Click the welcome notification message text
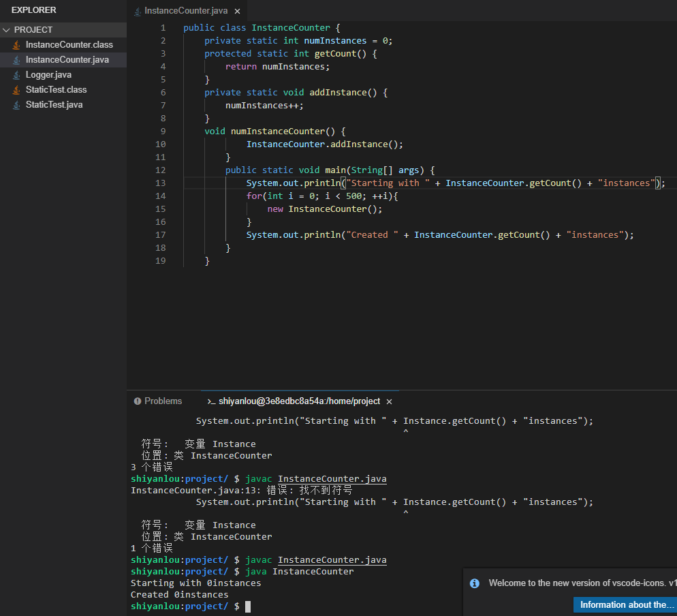Screen dimensions: 677x616 click(582, 583)
